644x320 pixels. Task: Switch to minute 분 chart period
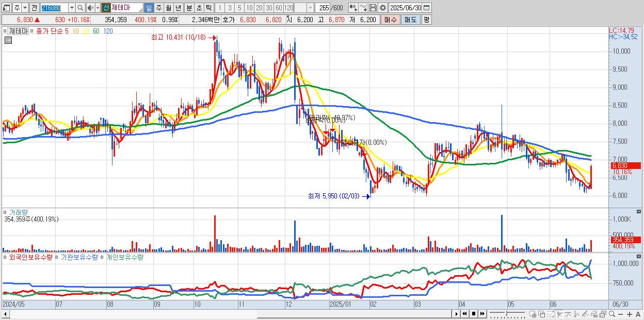(189, 8)
